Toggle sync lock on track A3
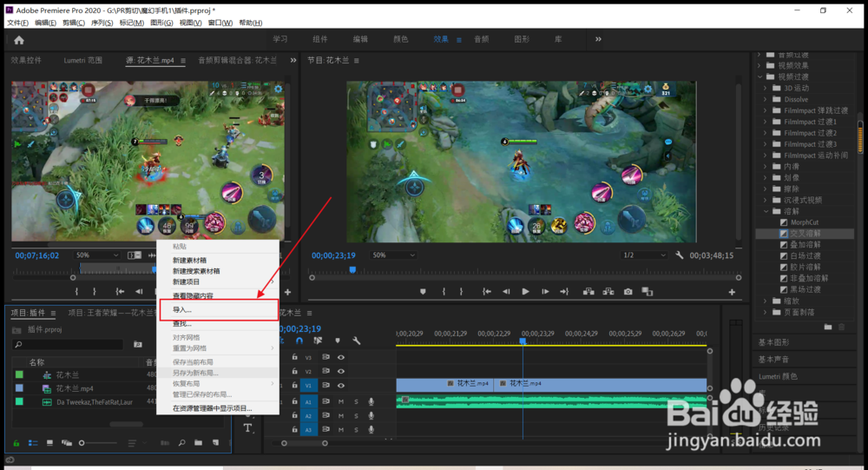The image size is (868, 470). 325,429
